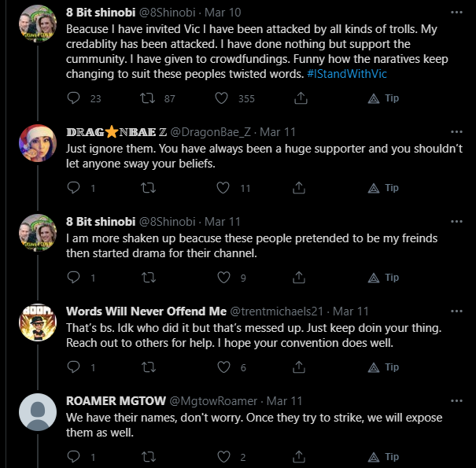476x468 pixels.
Task: Like the DragonBae_Z reply with 11 likes
Action: [223, 188]
